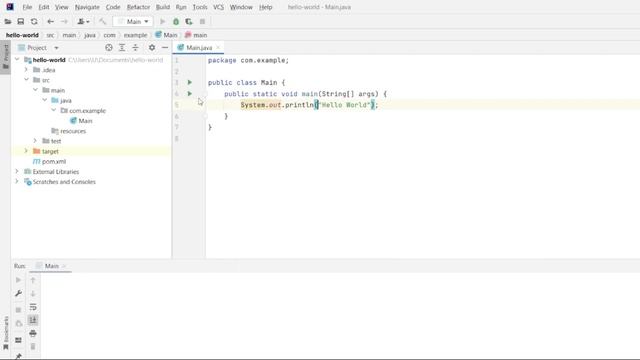Screen dimensions: 640x360
Task: Navigate back with the left arrow
Action: click(50, 22)
